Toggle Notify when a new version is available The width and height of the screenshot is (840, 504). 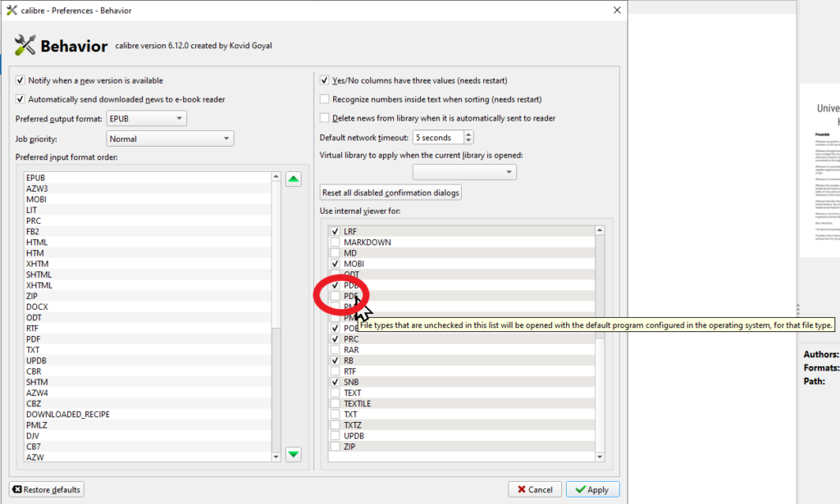[x=21, y=80]
